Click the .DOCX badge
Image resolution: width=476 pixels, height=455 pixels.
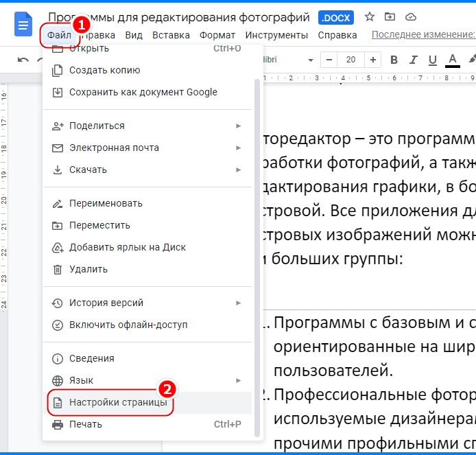(337, 17)
